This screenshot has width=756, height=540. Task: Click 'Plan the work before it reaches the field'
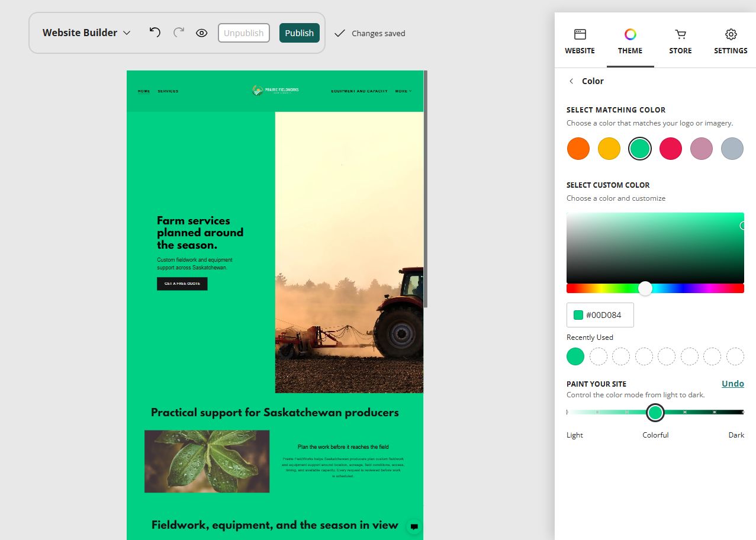coord(343,447)
